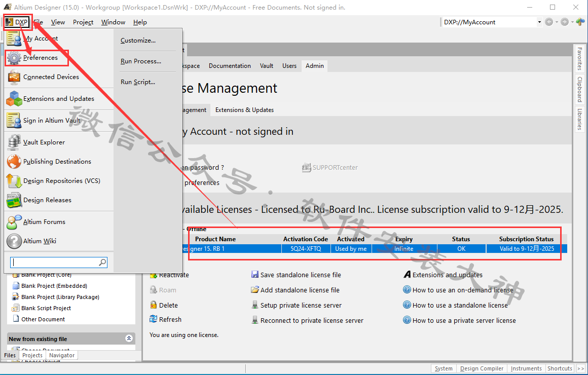Click the Delete license icon
This screenshot has width=588, height=375.
[154, 305]
